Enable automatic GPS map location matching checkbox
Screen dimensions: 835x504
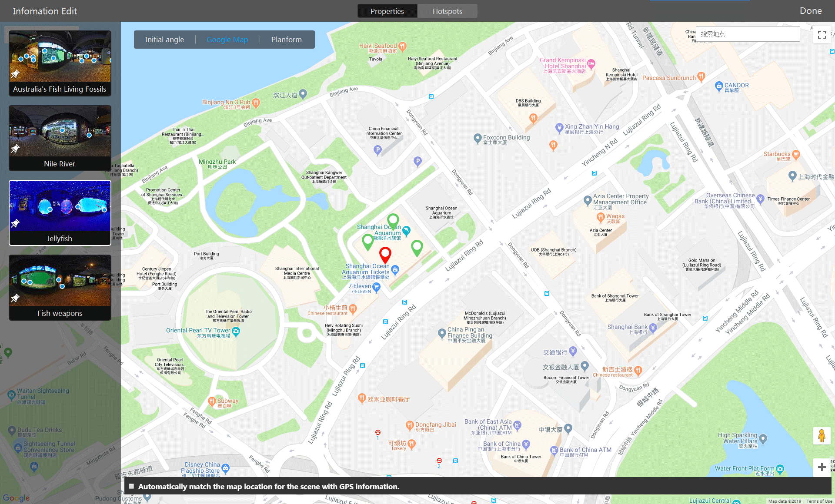coord(131,486)
